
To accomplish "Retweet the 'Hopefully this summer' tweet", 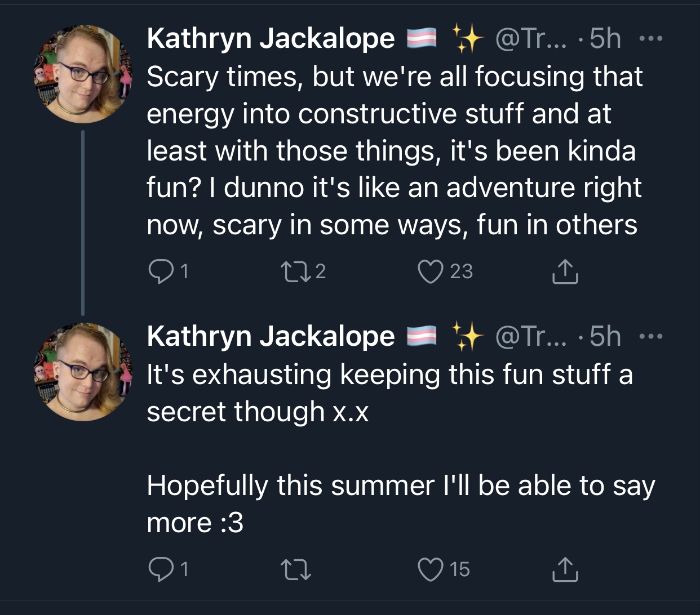I will tap(296, 569).
